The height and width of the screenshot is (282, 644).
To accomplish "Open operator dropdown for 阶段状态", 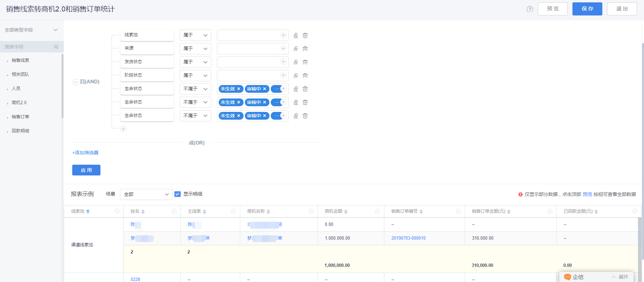I will pyautogui.click(x=196, y=76).
